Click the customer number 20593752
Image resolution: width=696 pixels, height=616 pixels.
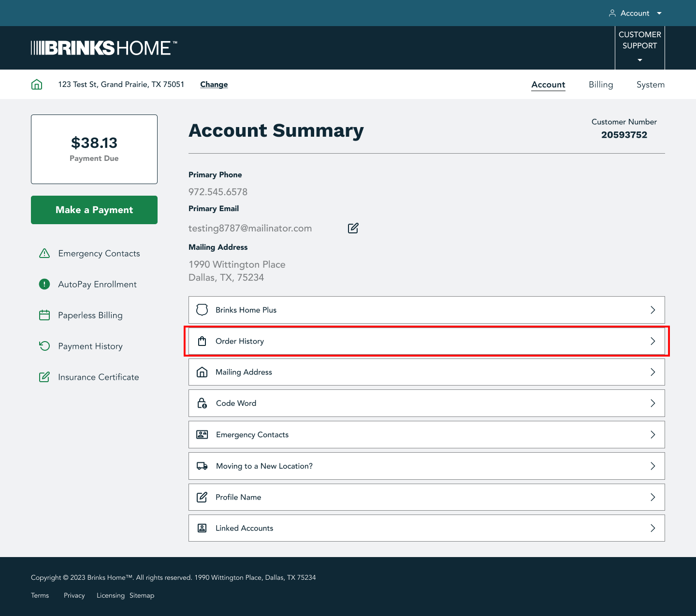coord(624,135)
